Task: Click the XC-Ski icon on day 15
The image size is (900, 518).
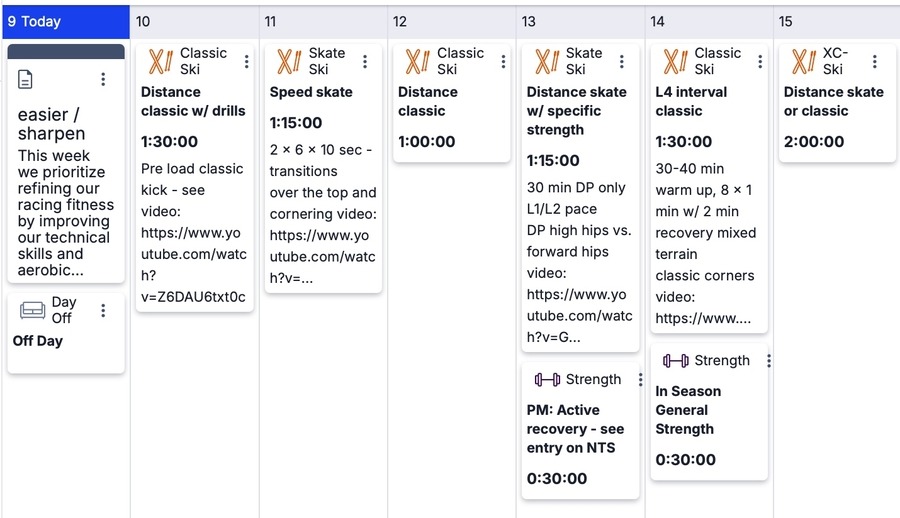Action: click(x=803, y=62)
